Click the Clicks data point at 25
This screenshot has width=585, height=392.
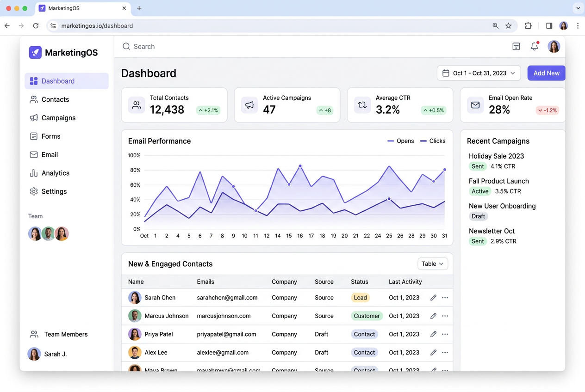tap(389, 199)
